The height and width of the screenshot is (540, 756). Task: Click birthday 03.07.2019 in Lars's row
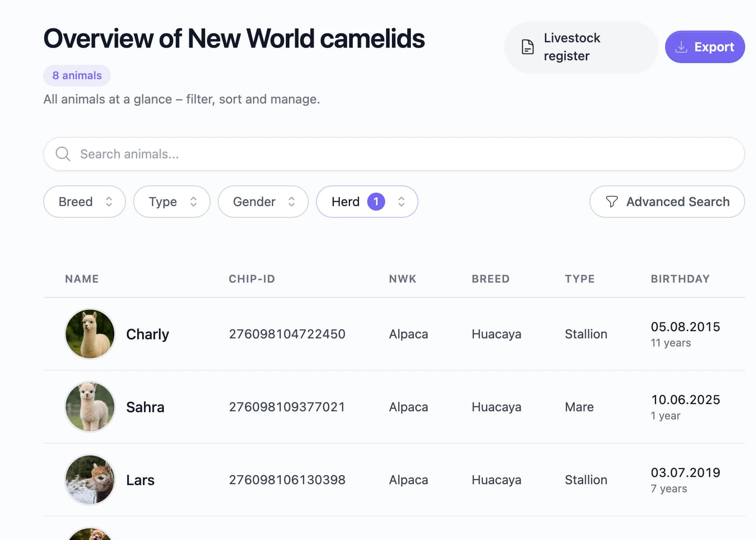pyautogui.click(x=685, y=472)
